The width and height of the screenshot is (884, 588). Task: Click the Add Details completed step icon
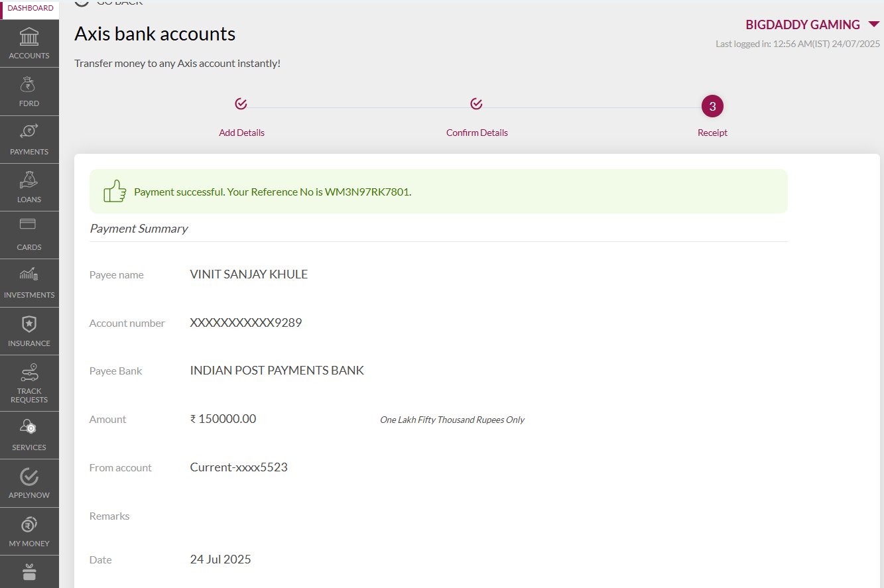pos(241,104)
